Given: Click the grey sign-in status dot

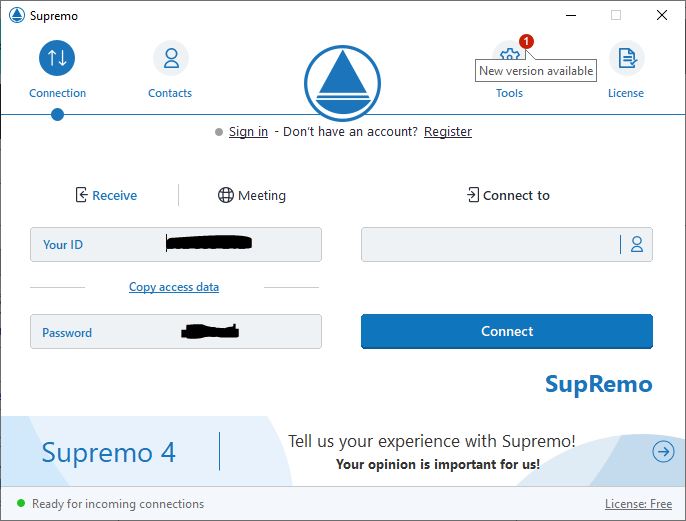Looking at the screenshot, I should coord(219,132).
